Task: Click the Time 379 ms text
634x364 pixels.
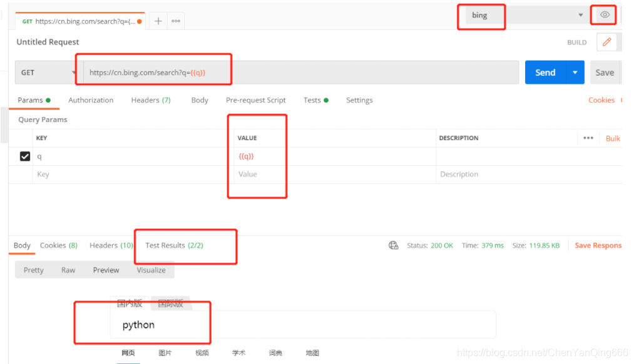Action: [483, 246]
